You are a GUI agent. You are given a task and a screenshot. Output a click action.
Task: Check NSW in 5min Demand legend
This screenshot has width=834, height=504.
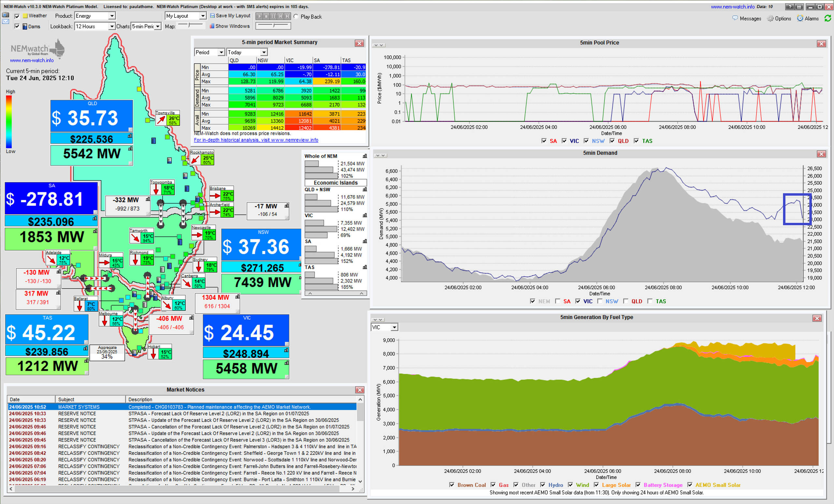(600, 301)
